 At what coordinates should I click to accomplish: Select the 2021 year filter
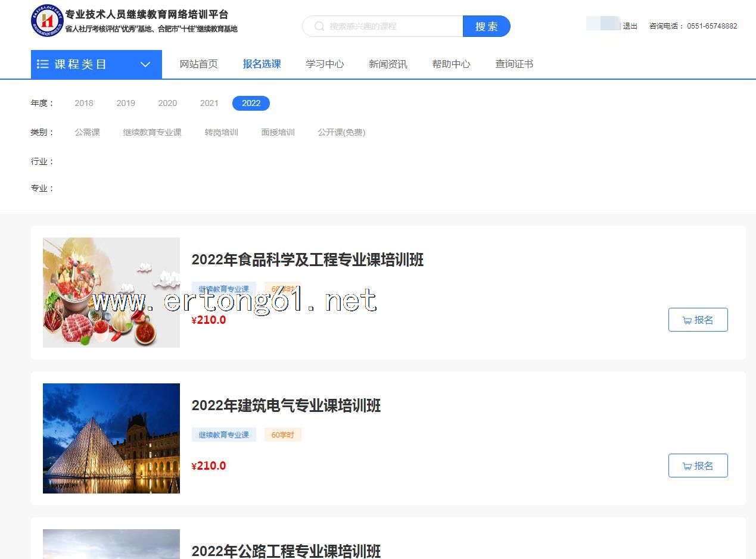pos(209,103)
